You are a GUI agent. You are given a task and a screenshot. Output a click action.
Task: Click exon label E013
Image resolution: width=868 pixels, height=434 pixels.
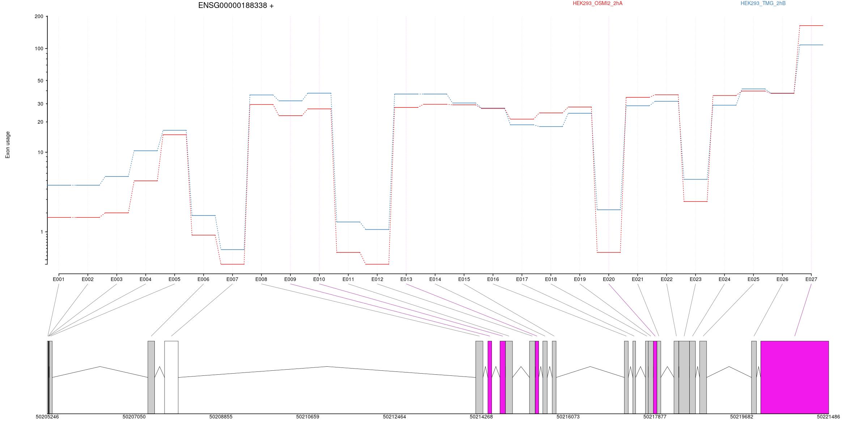406,279
